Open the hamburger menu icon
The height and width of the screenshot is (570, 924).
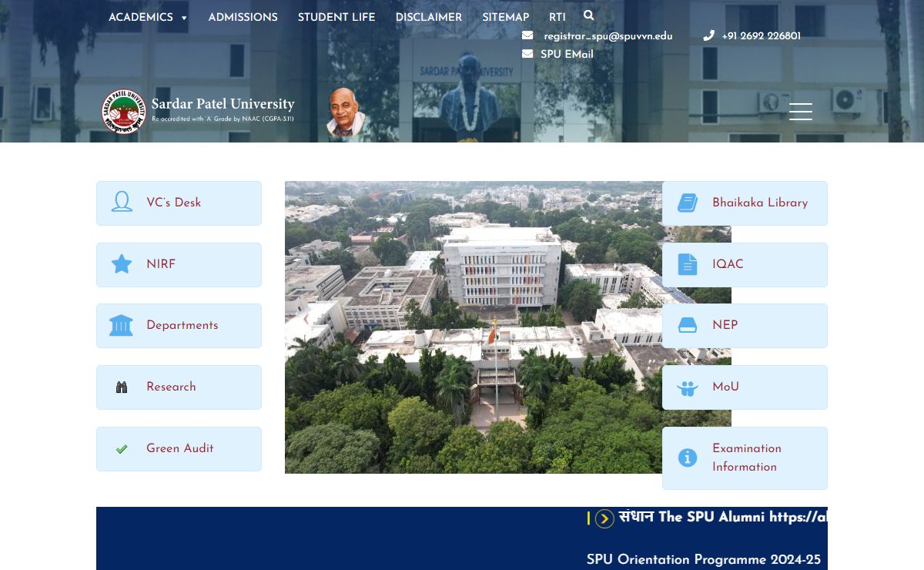801,112
